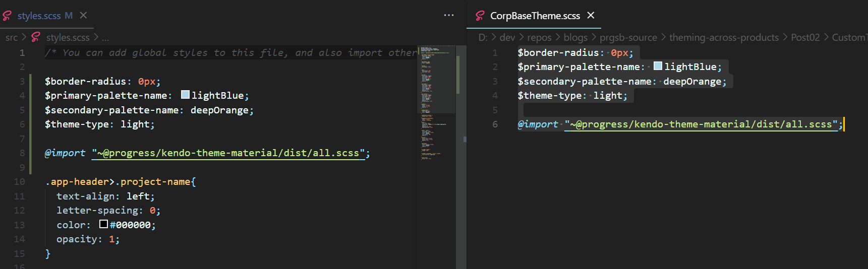The image size is (868, 269).
Task: Click the minimap of styles.scss editor
Action: coord(436,103)
